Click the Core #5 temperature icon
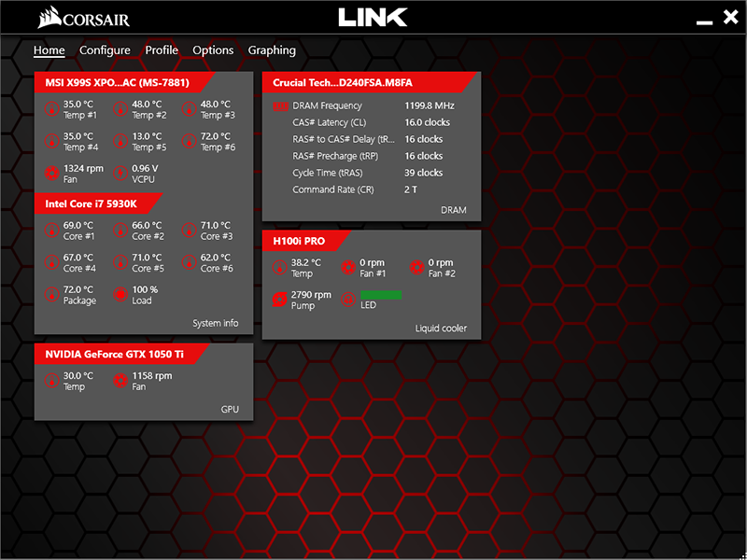 (120, 262)
